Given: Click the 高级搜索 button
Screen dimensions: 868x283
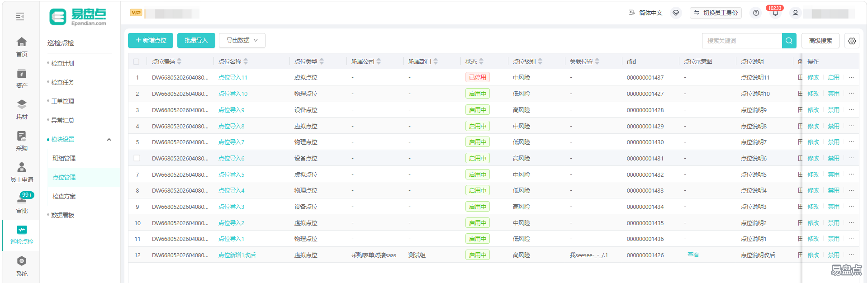Looking at the screenshot, I should [x=821, y=41].
